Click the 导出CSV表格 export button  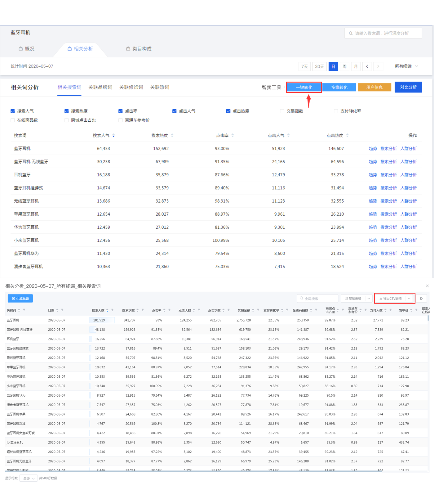point(390,299)
